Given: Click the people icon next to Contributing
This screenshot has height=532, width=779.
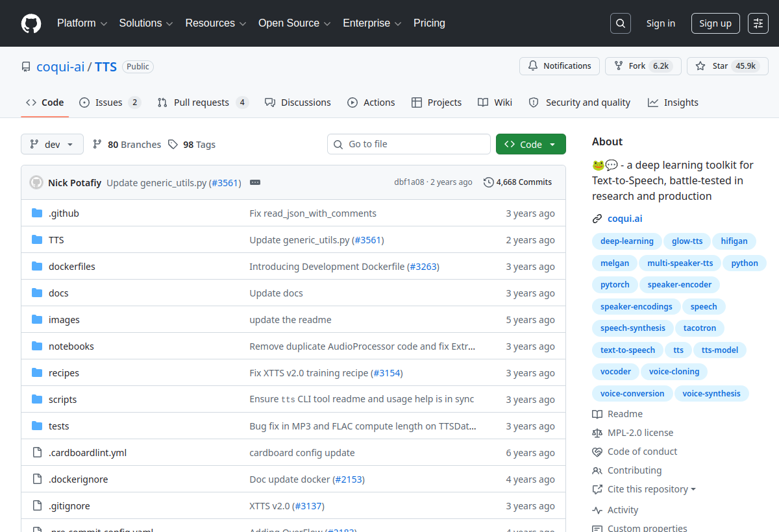Looking at the screenshot, I should [x=597, y=470].
